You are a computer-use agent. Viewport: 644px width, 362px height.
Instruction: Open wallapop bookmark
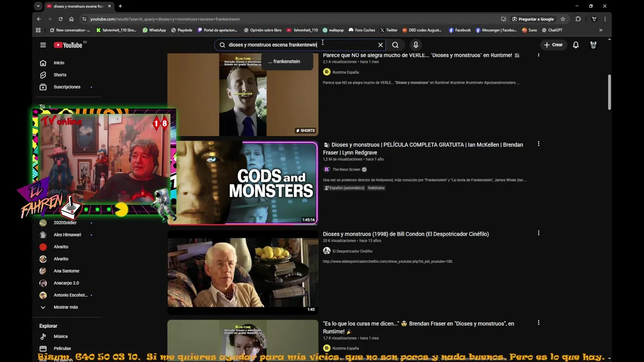point(333,30)
